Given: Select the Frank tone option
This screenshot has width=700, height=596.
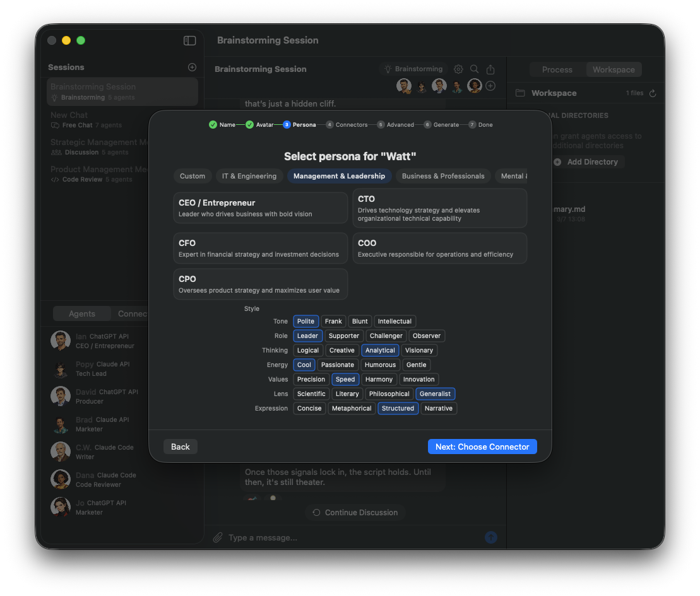Looking at the screenshot, I should coord(333,321).
